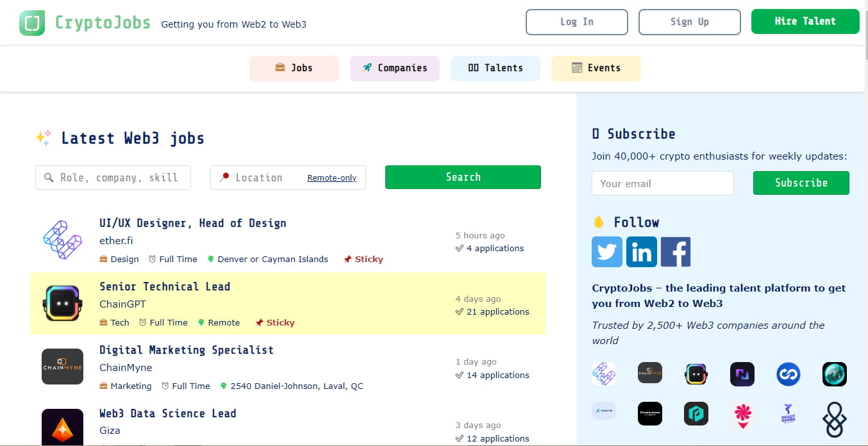Click the ChainGPT company name
The width and height of the screenshot is (868, 446).
coord(122,304)
